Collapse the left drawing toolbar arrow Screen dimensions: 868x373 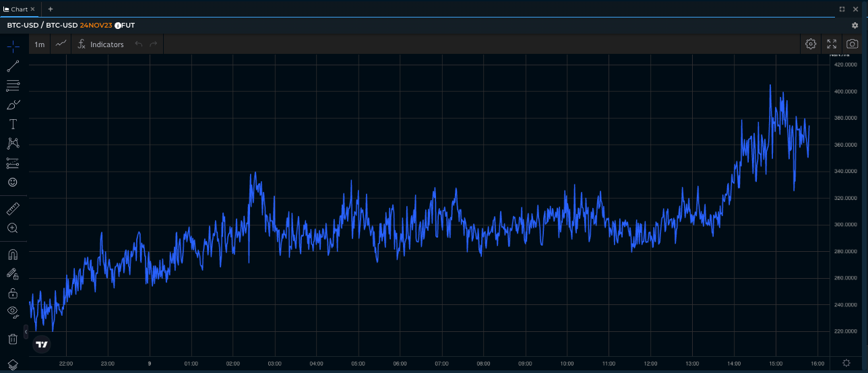tap(26, 332)
